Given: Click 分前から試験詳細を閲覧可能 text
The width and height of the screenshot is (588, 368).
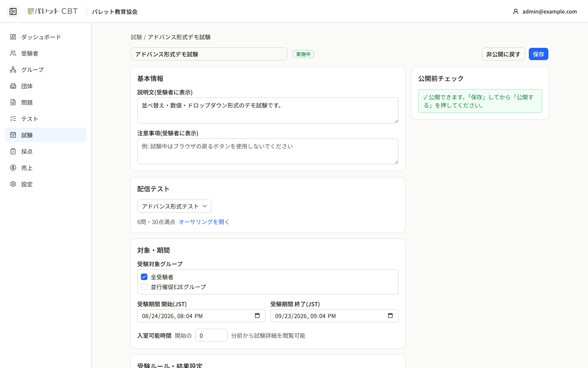Looking at the screenshot, I should click(x=268, y=335).
